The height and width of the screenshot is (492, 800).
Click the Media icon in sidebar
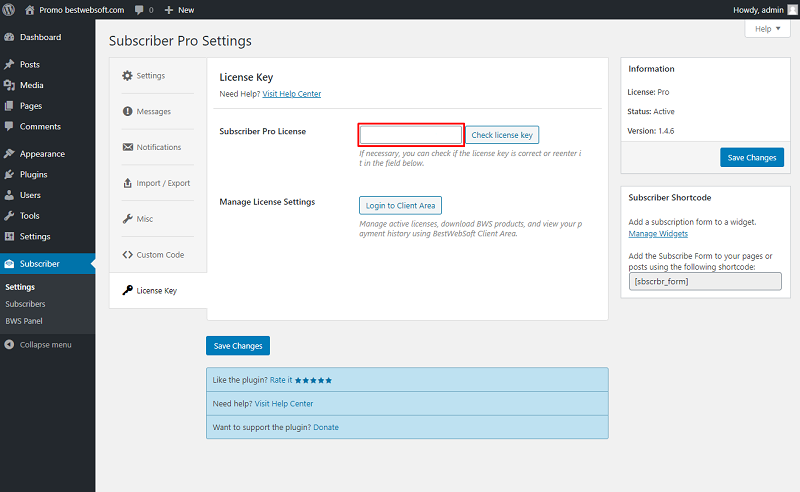click(9, 85)
